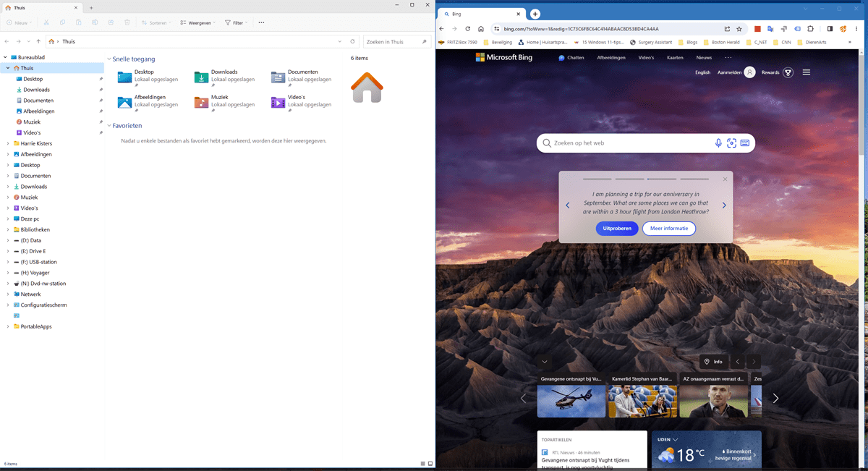Image resolution: width=868 pixels, height=471 pixels.
Task: Open the Nieuws tab on Bing
Action: tap(704, 57)
